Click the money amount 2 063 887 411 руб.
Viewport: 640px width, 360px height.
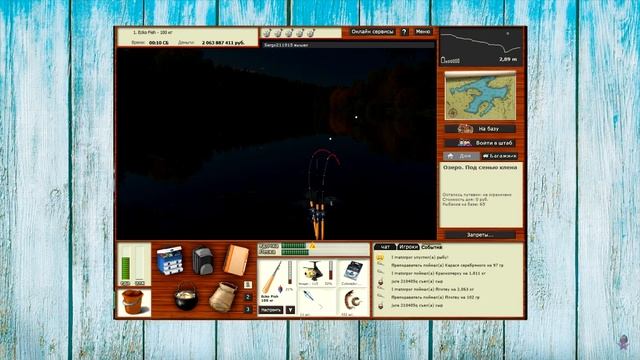223,42
